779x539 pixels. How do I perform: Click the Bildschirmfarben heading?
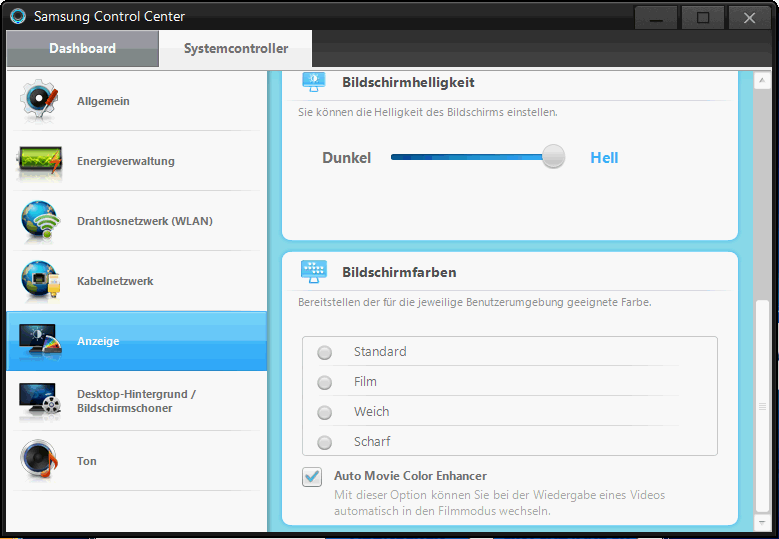click(x=399, y=272)
